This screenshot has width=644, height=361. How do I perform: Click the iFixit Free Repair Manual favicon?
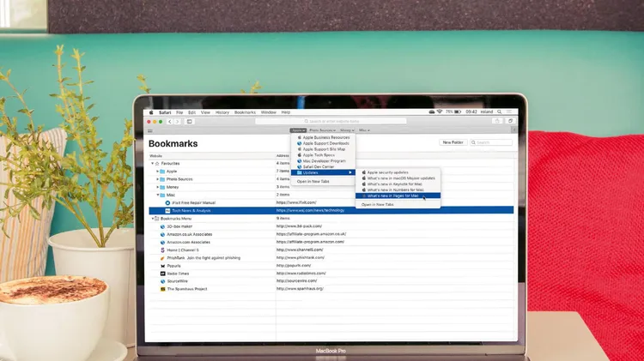coord(167,202)
